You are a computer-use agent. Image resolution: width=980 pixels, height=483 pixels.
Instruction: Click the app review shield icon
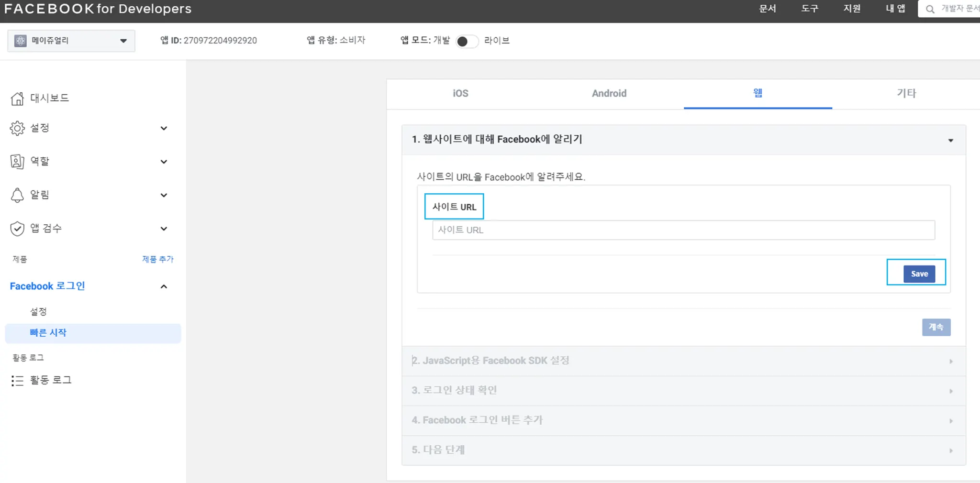click(x=17, y=229)
